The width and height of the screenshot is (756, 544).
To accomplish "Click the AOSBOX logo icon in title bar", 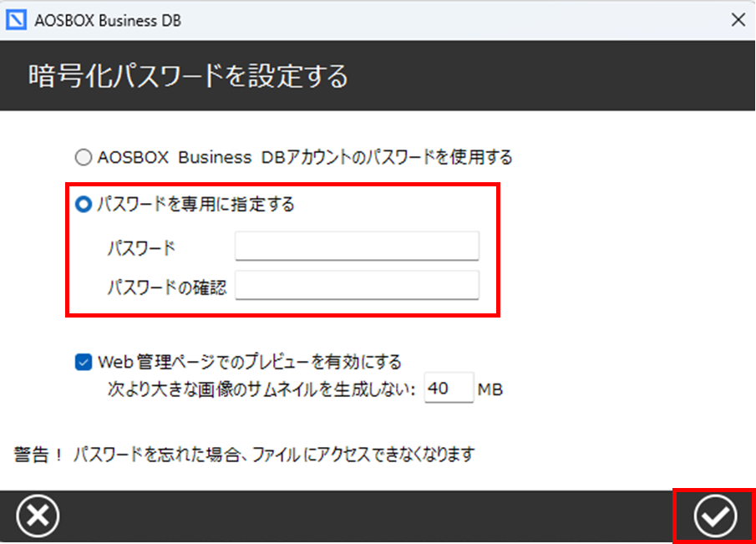I will point(16,20).
